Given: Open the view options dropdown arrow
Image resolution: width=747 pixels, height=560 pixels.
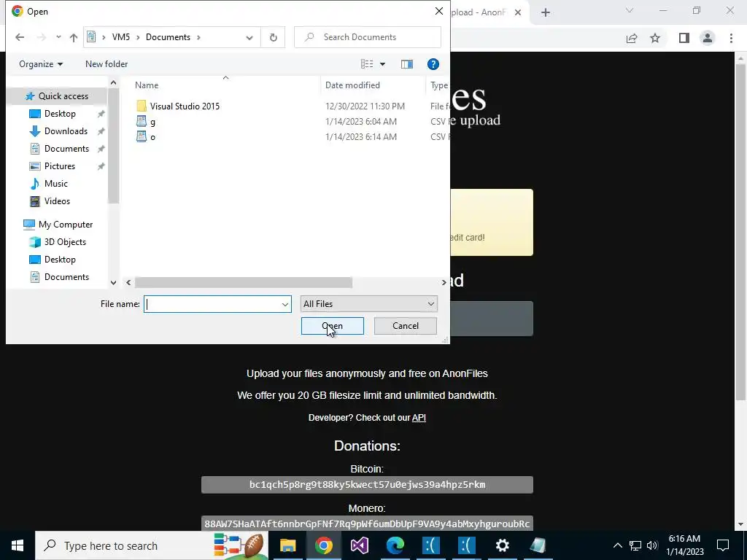Looking at the screenshot, I should pos(382,64).
